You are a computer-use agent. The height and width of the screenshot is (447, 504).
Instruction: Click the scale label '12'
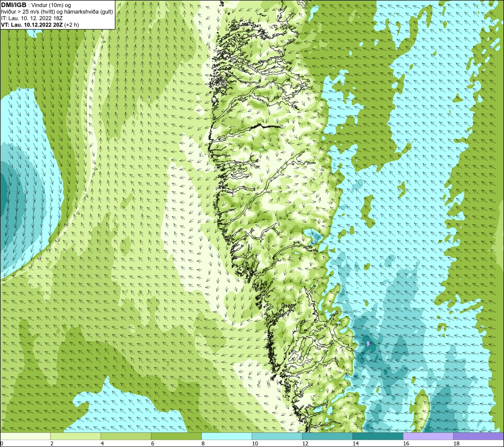pos(305,444)
